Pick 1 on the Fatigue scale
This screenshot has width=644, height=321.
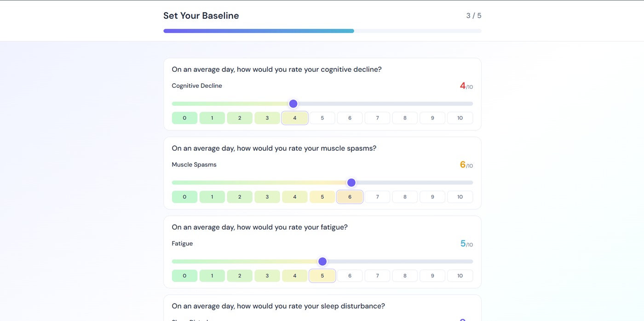pyautogui.click(x=212, y=276)
